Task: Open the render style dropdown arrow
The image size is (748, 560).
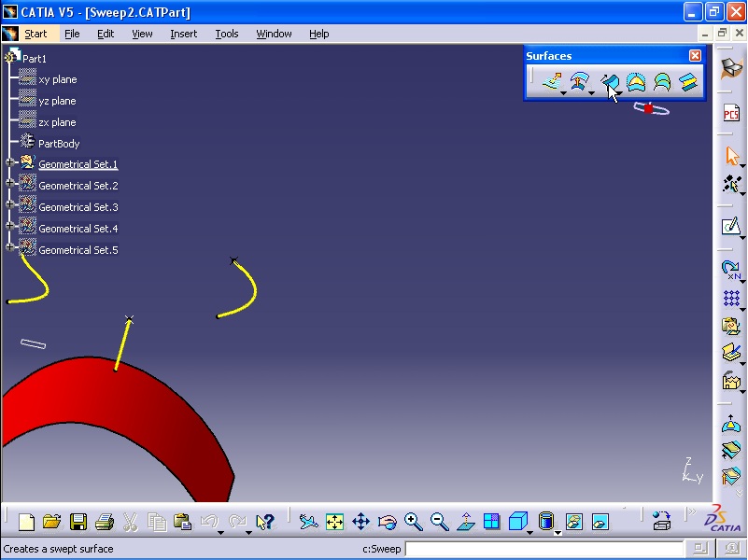Action: (x=557, y=534)
